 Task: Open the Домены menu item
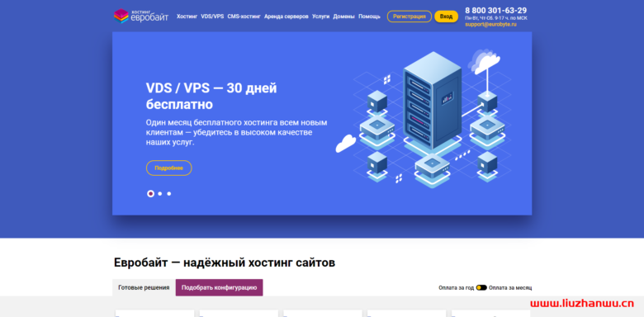tap(343, 17)
